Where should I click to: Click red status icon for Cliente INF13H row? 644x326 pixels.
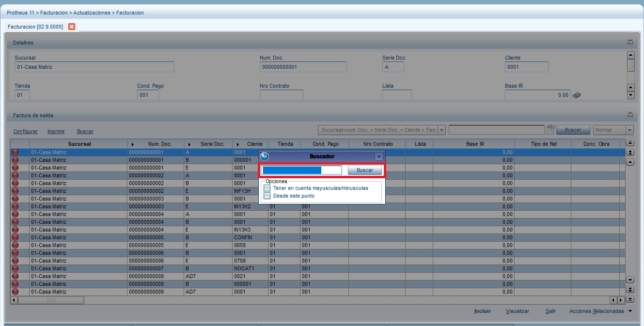[x=15, y=191]
